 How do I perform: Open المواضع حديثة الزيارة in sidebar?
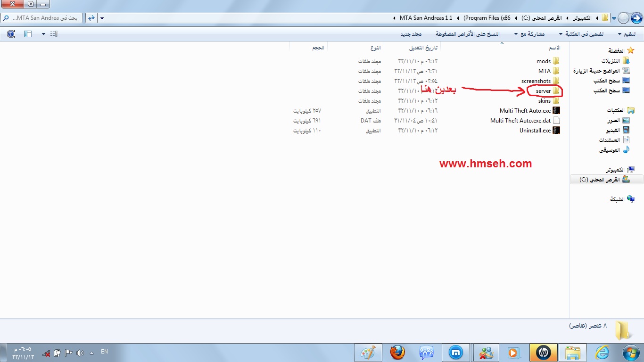coord(596,71)
